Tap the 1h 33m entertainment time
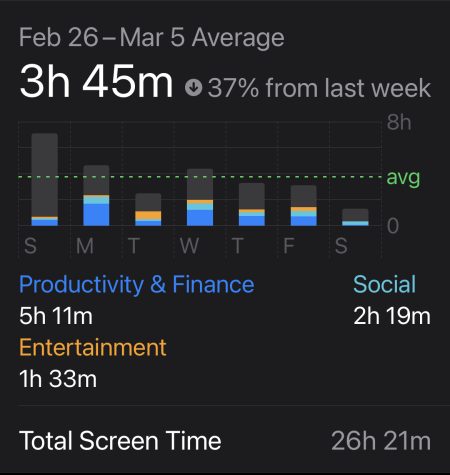Screen dimensions: 450x475 tap(58, 379)
